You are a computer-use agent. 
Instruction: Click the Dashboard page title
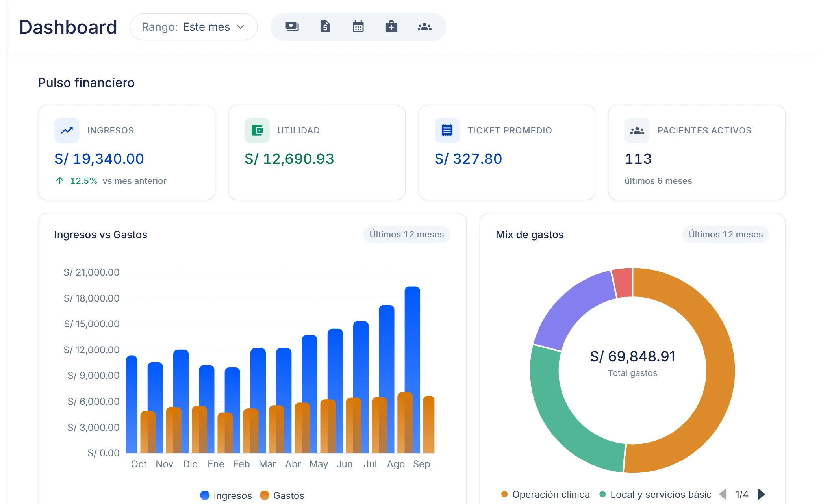68,27
